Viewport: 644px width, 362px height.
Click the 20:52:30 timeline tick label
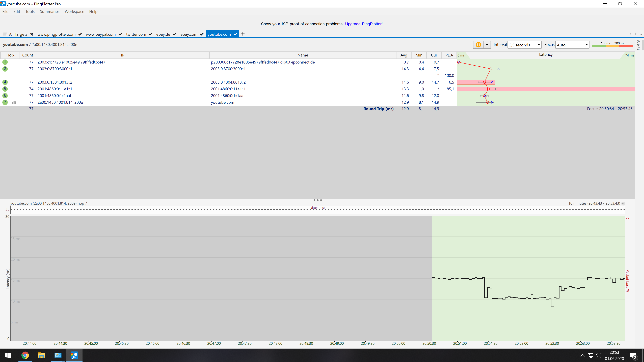pos(552,344)
